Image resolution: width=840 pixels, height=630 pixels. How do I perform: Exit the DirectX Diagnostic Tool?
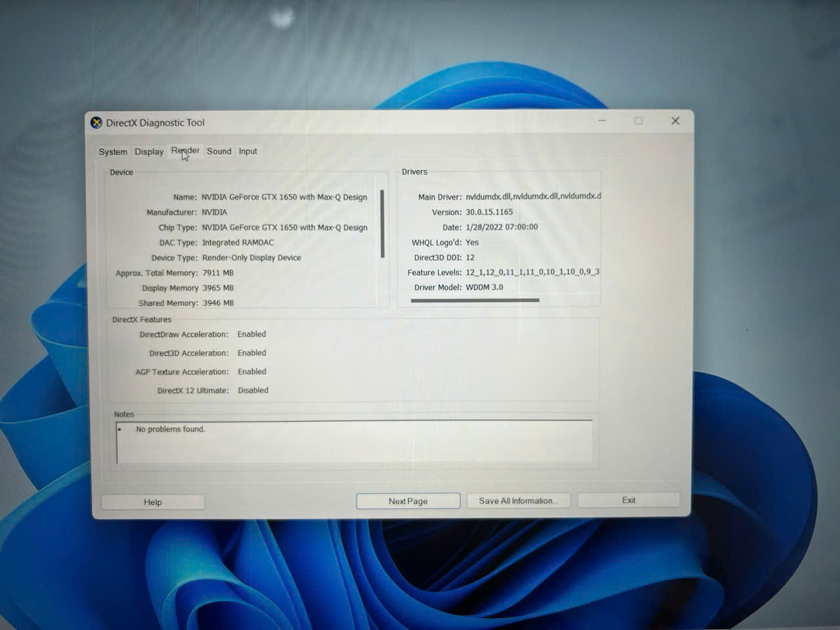coord(629,500)
